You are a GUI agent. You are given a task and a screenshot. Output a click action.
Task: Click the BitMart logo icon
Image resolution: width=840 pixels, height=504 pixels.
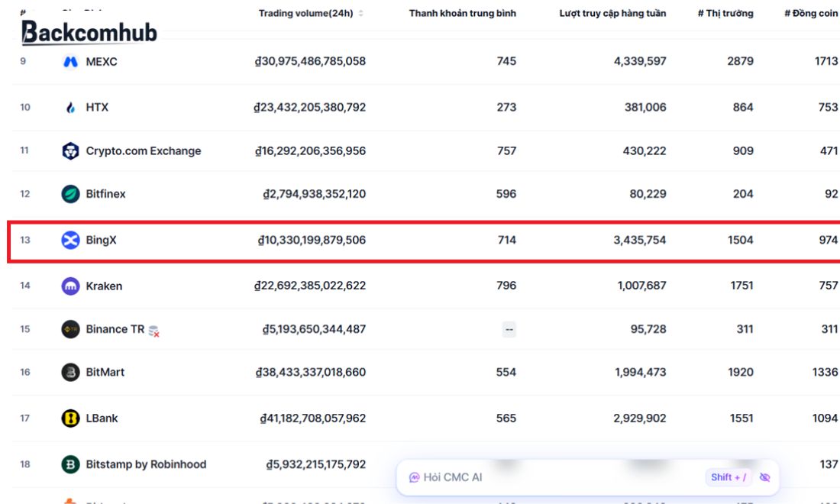(x=70, y=372)
